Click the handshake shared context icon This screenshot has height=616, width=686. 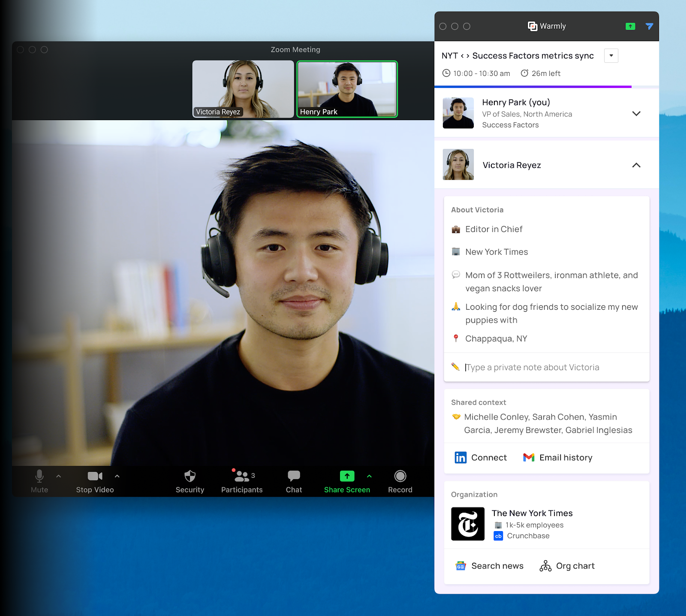[456, 417]
